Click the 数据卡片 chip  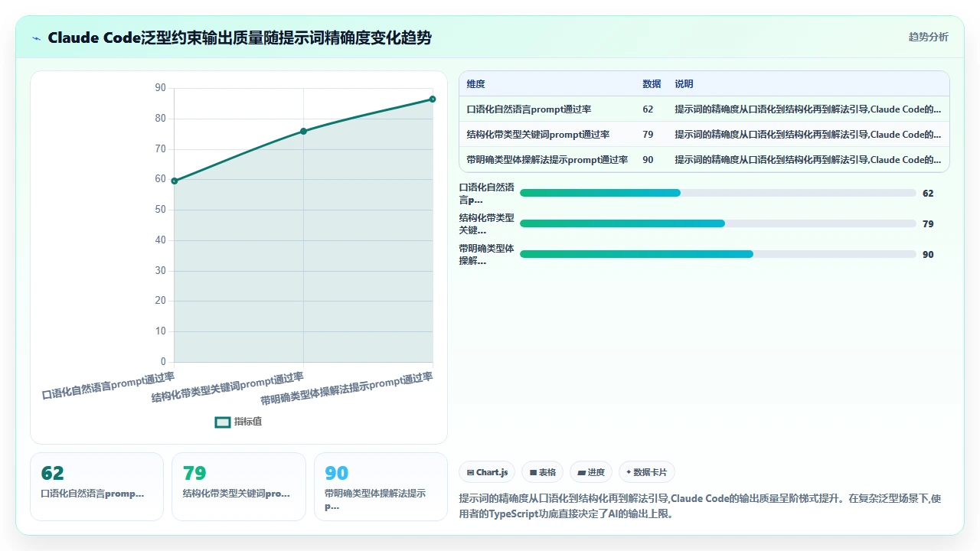click(x=647, y=472)
